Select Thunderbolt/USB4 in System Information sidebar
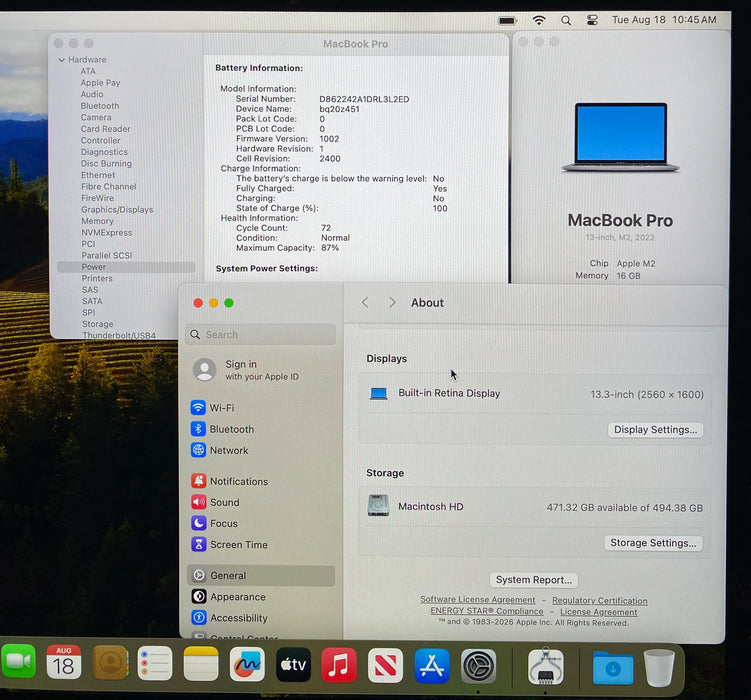 [119, 335]
